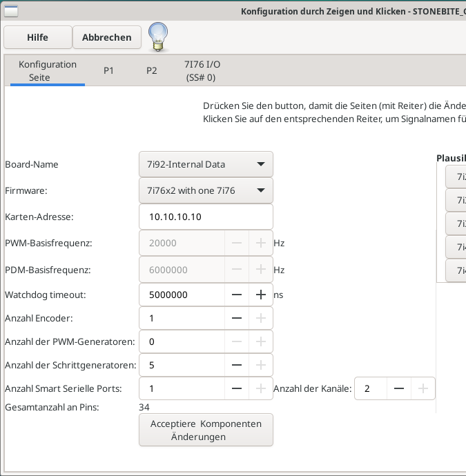Click the Watchdog timeout value field
This screenshot has width=466, height=476.
(x=182, y=295)
